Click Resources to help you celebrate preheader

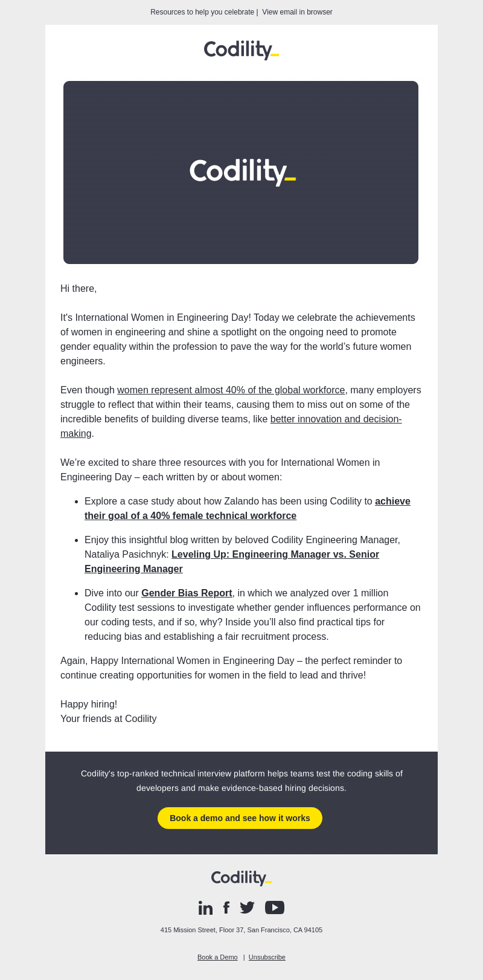202,12
